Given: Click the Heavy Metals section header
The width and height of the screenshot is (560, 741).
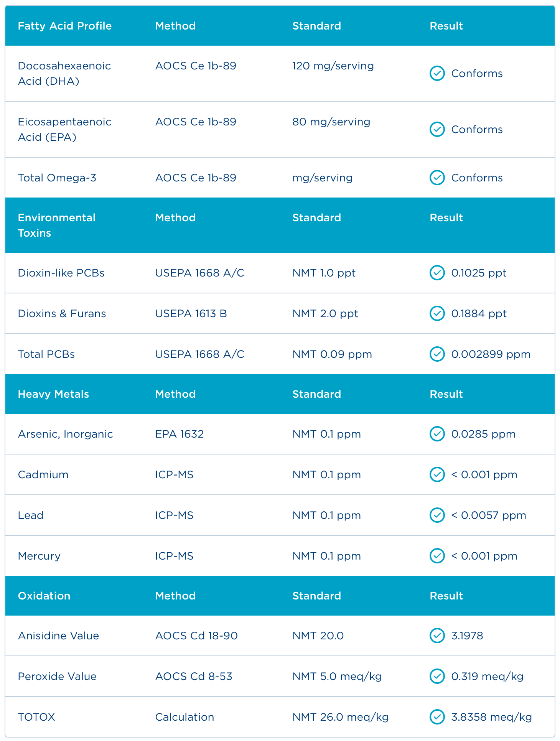Looking at the screenshot, I should click(53, 394).
